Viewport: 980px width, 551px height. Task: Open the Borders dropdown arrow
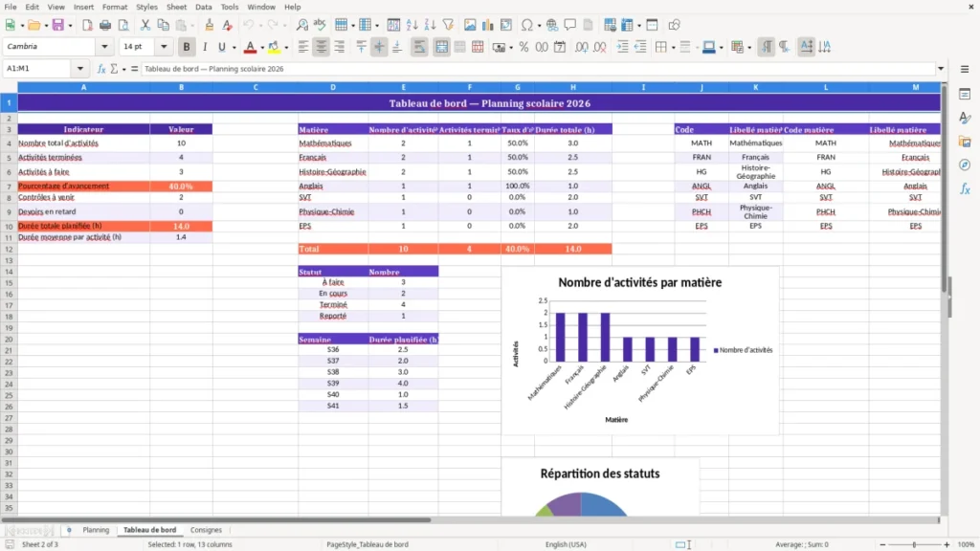tap(673, 47)
